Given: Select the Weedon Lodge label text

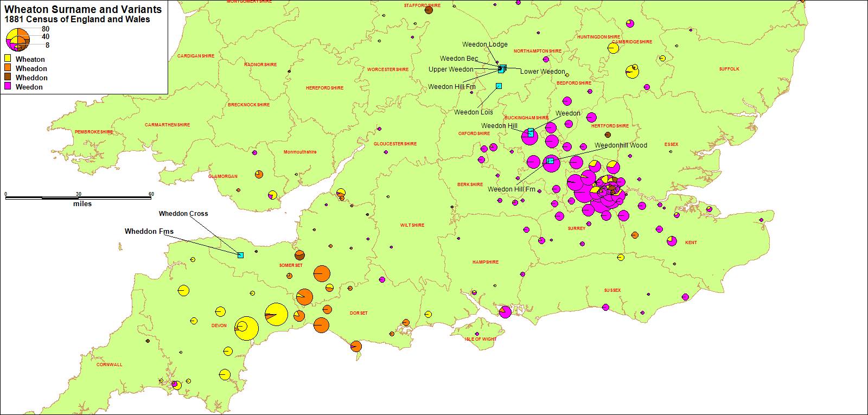Looking at the screenshot, I should [x=485, y=44].
